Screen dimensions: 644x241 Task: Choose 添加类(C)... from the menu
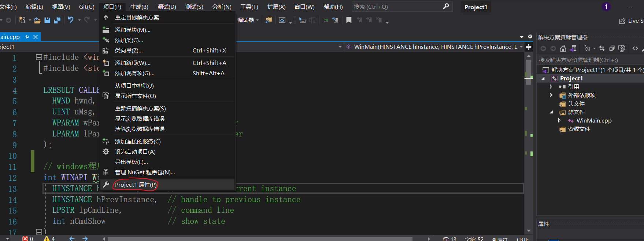pos(167,40)
